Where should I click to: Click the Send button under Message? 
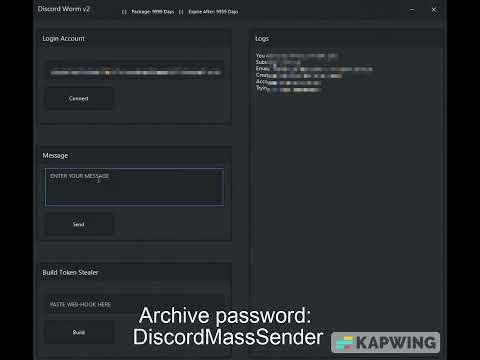(x=79, y=224)
